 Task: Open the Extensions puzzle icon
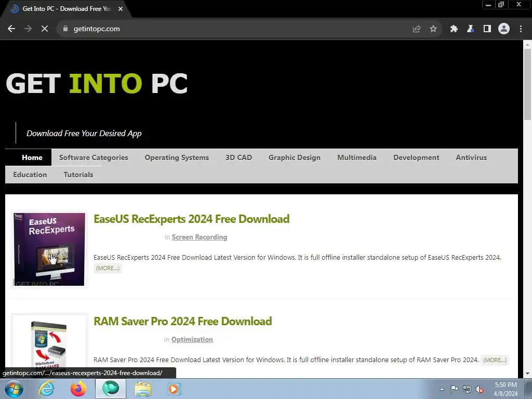click(x=454, y=29)
